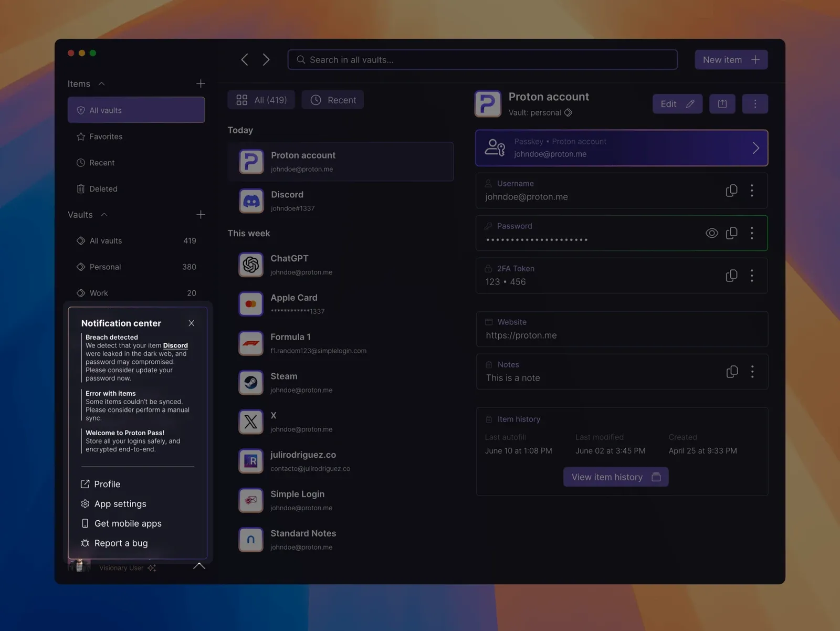
Task: Select Favorites in the sidebar
Action: click(x=106, y=136)
